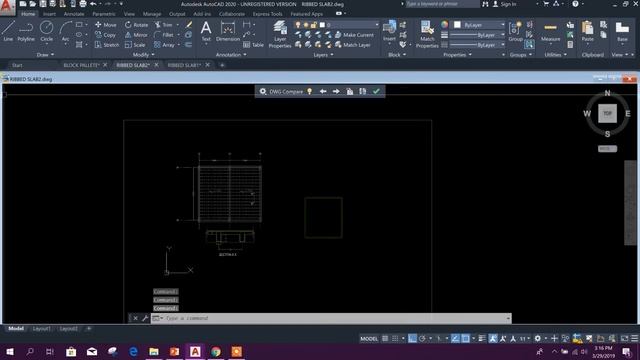Activate the Mirror command
The height and width of the screenshot is (360, 640).
point(136,35)
